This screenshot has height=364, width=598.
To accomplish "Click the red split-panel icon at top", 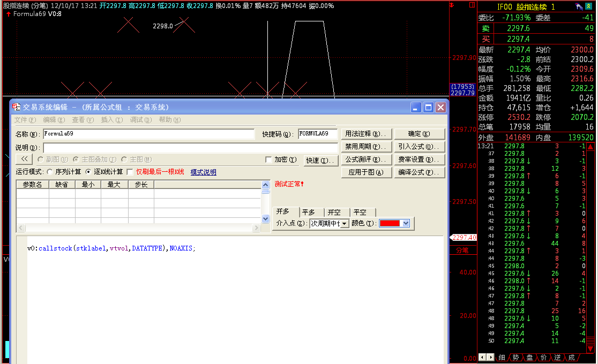I will 472,5.
